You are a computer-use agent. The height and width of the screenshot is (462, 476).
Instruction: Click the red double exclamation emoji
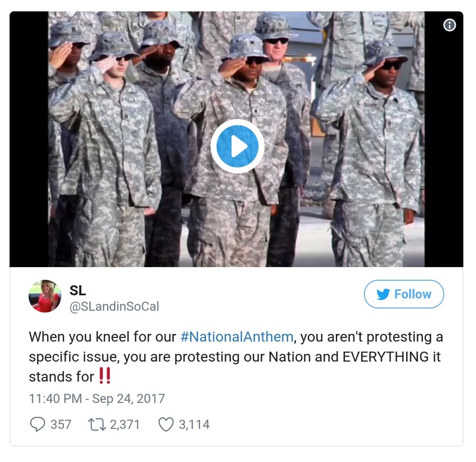[104, 376]
